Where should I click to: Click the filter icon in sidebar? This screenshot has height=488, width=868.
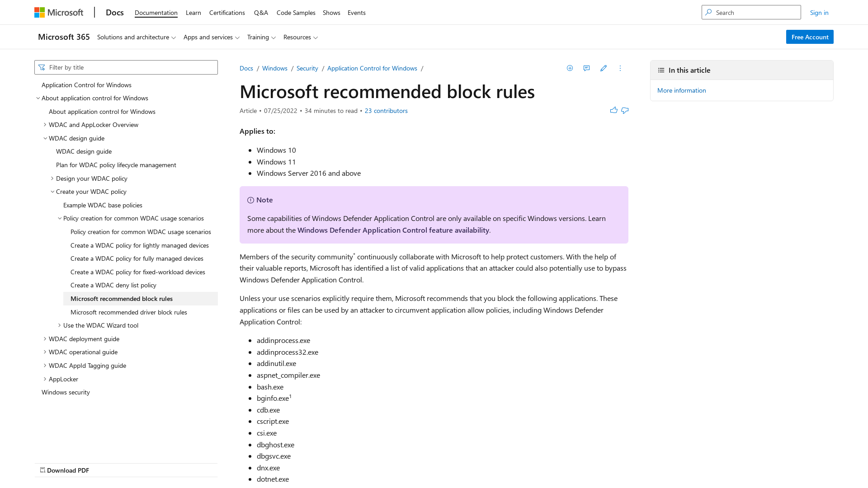tap(42, 67)
